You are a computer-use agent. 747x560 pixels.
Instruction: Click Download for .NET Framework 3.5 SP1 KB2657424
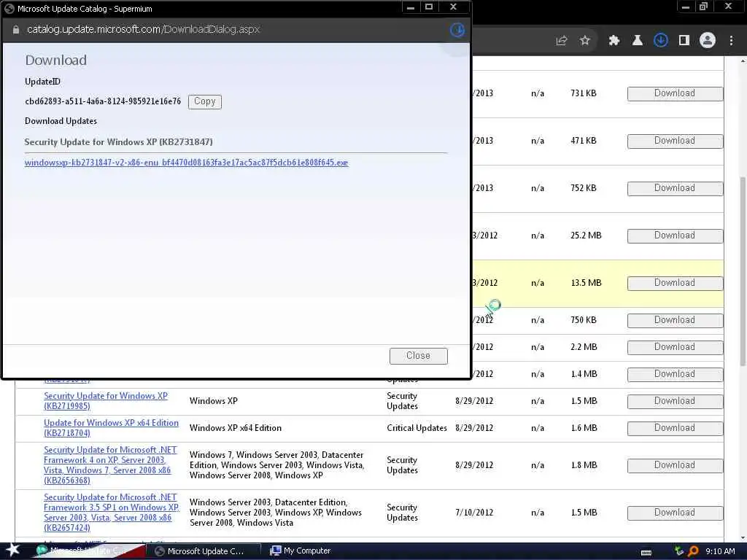(675, 513)
